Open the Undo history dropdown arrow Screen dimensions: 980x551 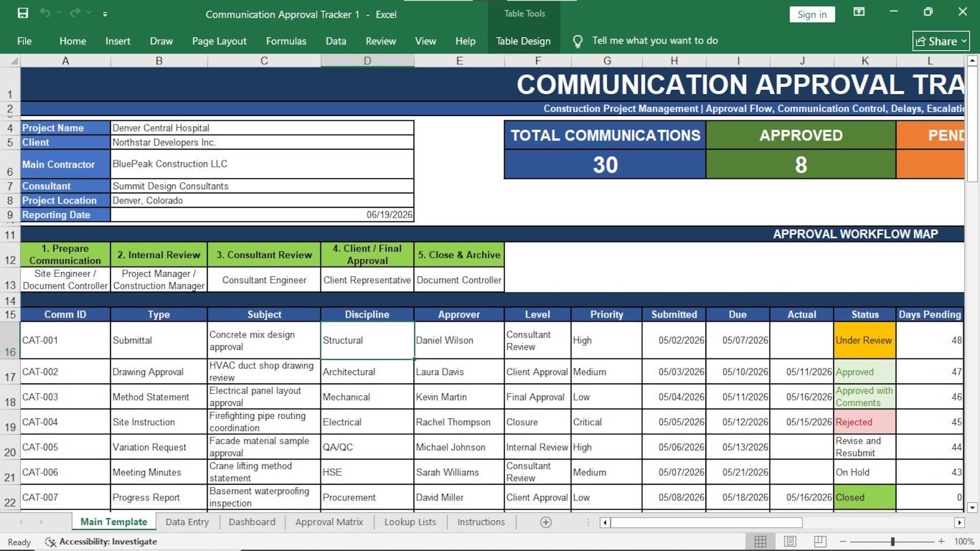[x=59, y=13]
